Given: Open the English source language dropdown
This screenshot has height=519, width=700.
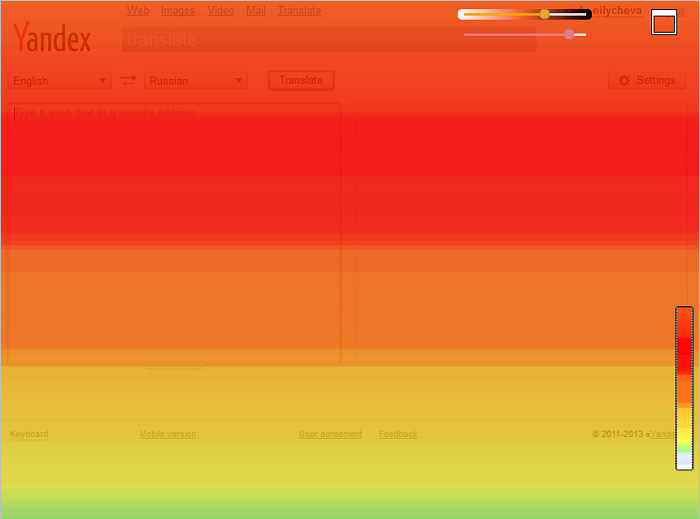Looking at the screenshot, I should pyautogui.click(x=59, y=81).
